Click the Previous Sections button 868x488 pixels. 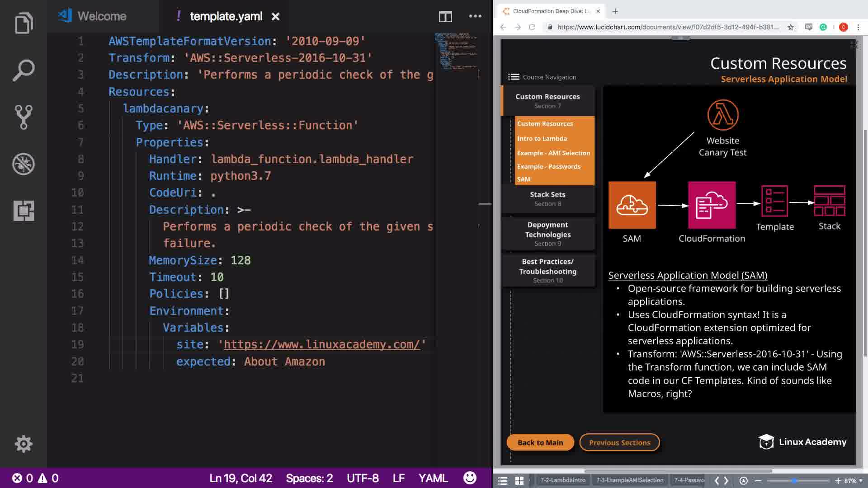619,442
